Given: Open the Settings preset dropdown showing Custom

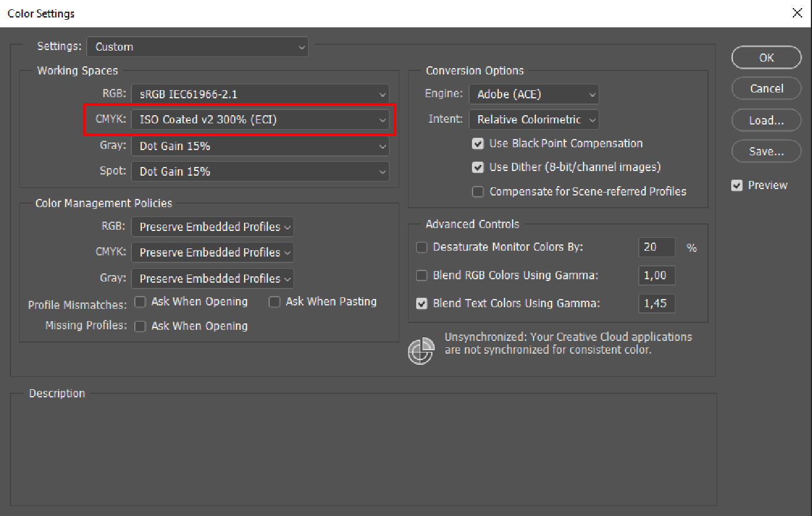Looking at the screenshot, I should (x=198, y=47).
